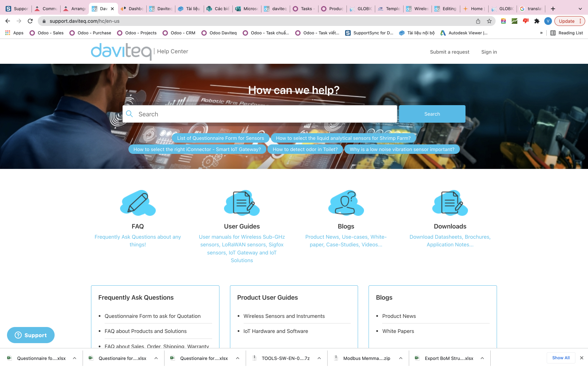Open the Blogs person icon
The height and width of the screenshot is (368, 588).
(x=346, y=203)
